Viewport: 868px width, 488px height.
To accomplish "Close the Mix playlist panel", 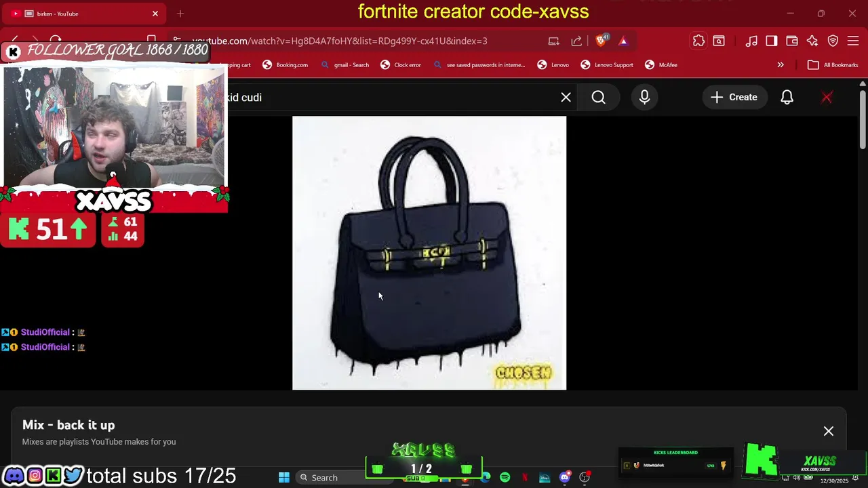I will (828, 431).
